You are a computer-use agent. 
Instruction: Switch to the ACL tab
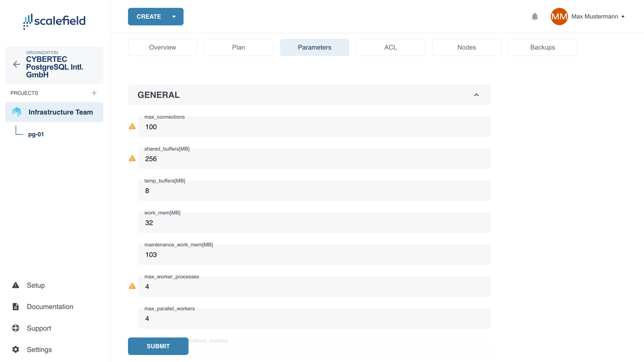coord(390,47)
